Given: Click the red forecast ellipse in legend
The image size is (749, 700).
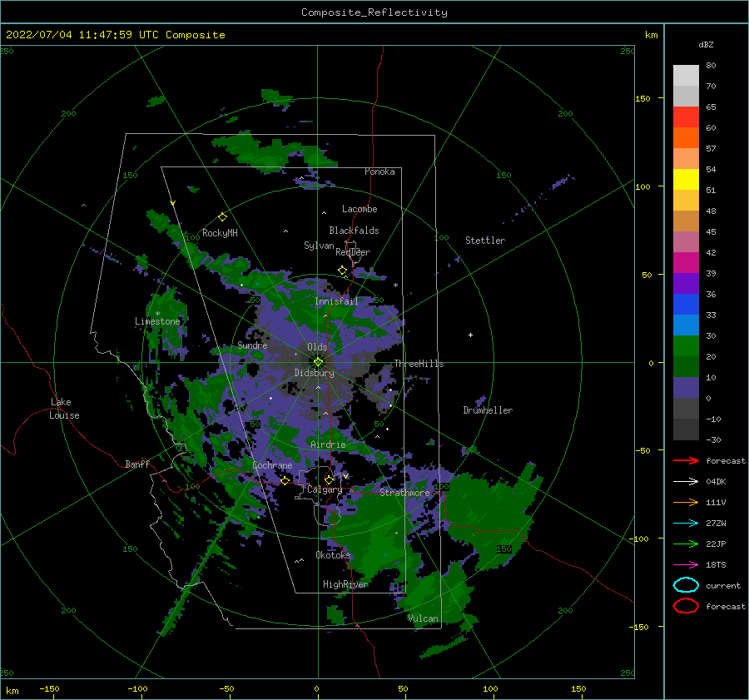Looking at the screenshot, I should pos(686,606).
